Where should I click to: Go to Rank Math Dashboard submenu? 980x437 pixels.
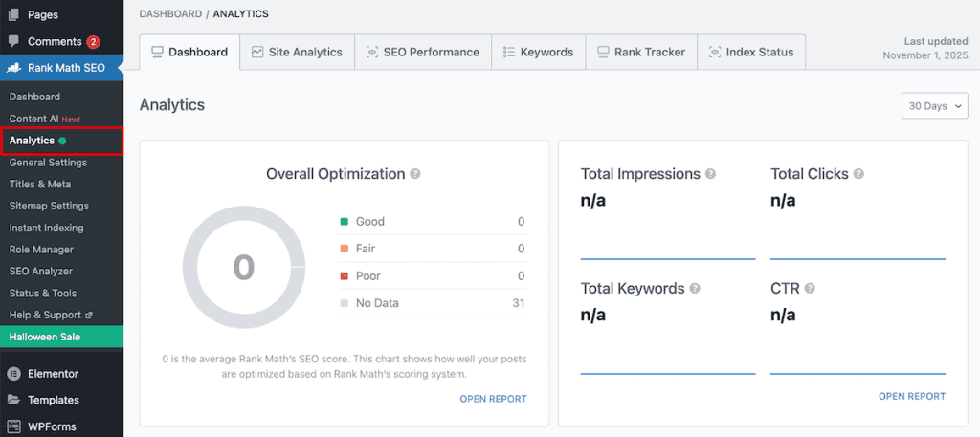tap(34, 97)
